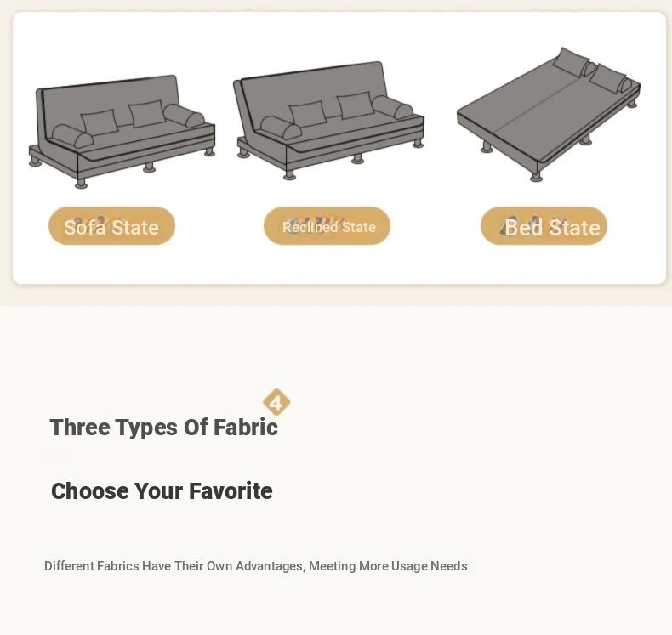The width and height of the screenshot is (672, 635).
Task: Select the right square cushion on reclined sofa
Action: pyautogui.click(x=356, y=105)
